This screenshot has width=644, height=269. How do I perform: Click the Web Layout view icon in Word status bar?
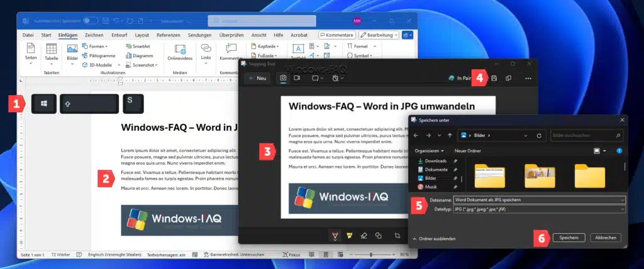(340, 255)
